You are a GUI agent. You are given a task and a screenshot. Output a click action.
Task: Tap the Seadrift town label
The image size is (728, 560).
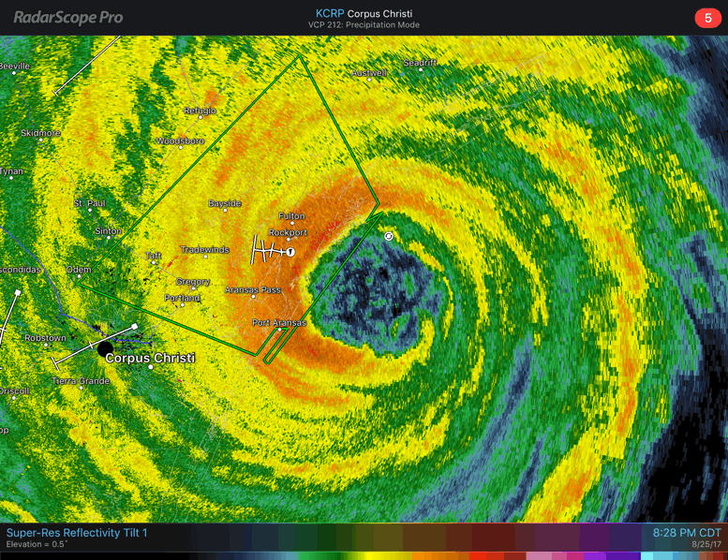[420, 63]
